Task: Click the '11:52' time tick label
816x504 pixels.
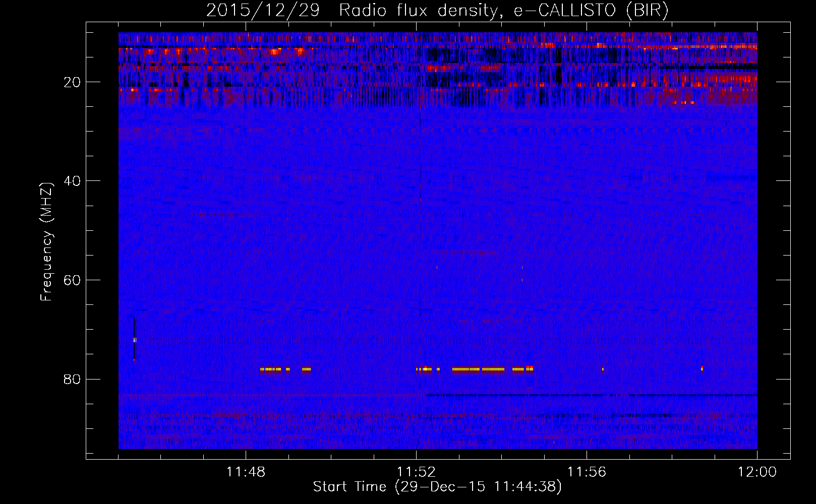Action: (x=416, y=472)
